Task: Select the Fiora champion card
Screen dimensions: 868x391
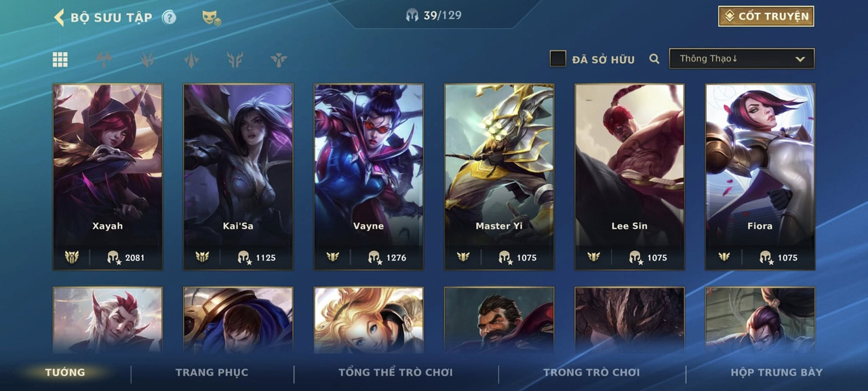Action: [x=760, y=176]
